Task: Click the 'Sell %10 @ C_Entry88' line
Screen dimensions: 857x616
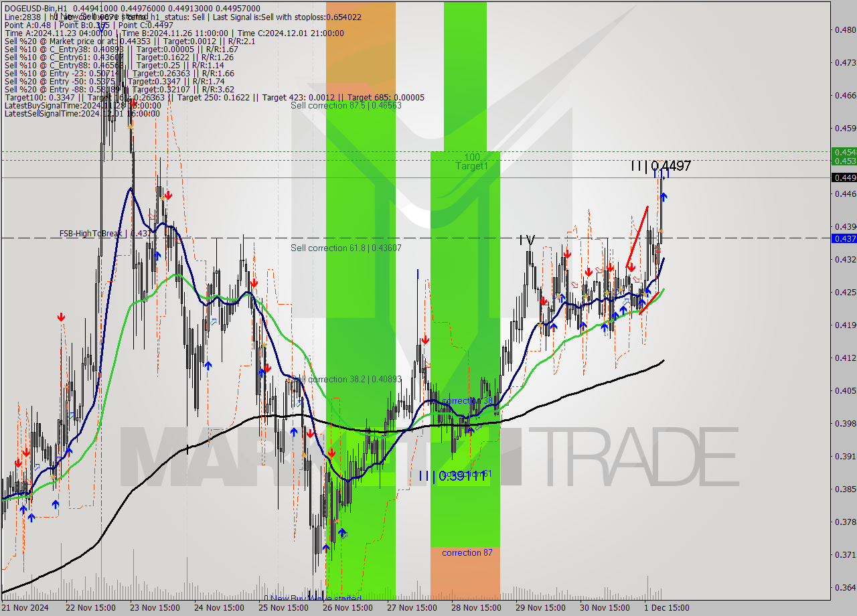Action: pyautogui.click(x=114, y=66)
